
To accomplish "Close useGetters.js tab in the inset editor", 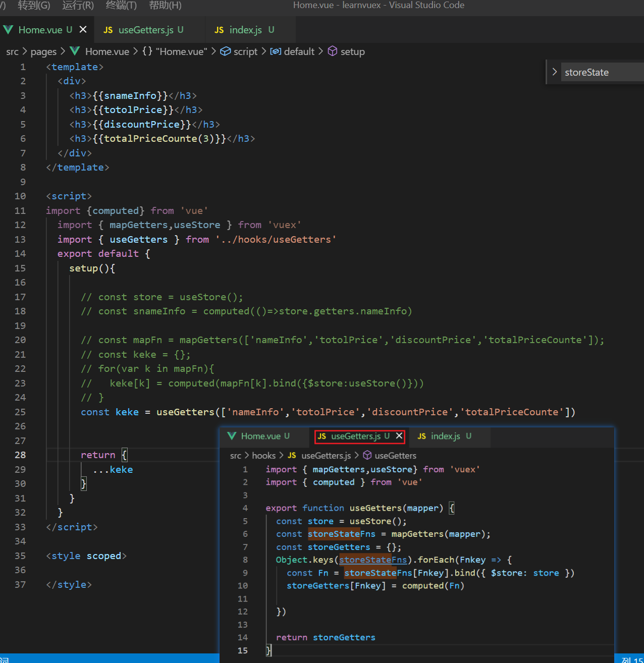I will [399, 435].
